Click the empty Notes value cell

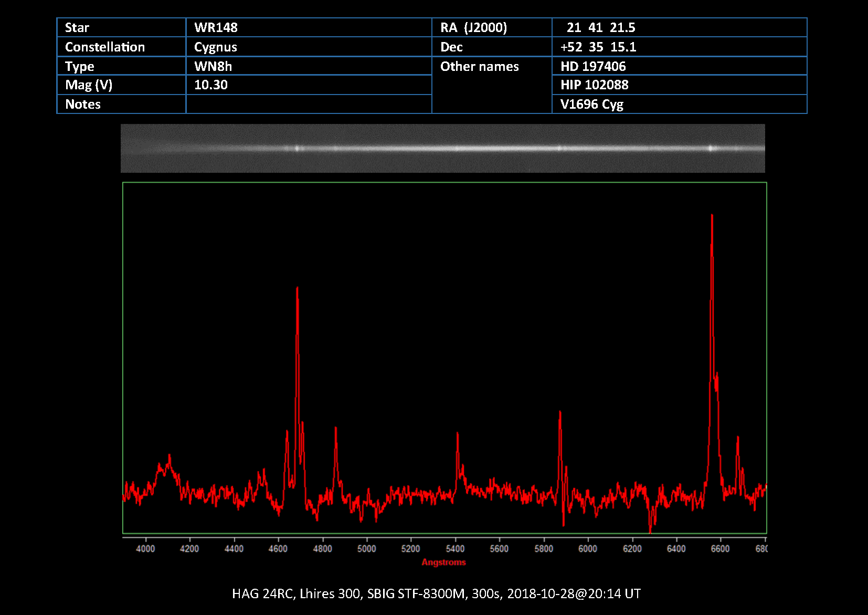308,104
